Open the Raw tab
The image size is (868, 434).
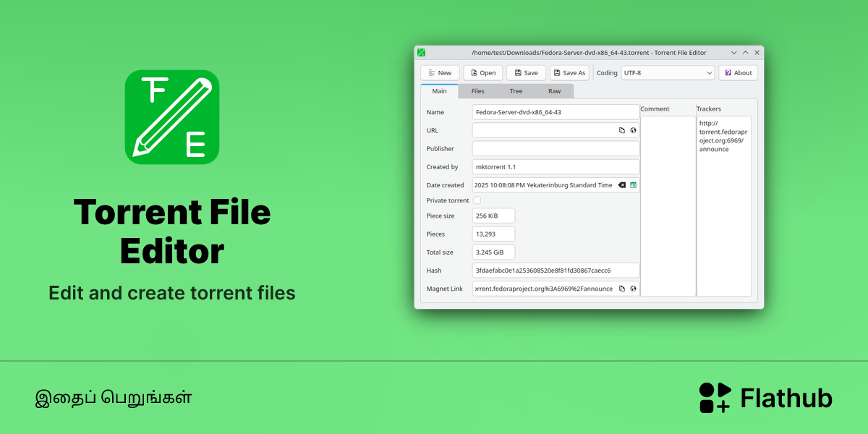click(x=554, y=91)
